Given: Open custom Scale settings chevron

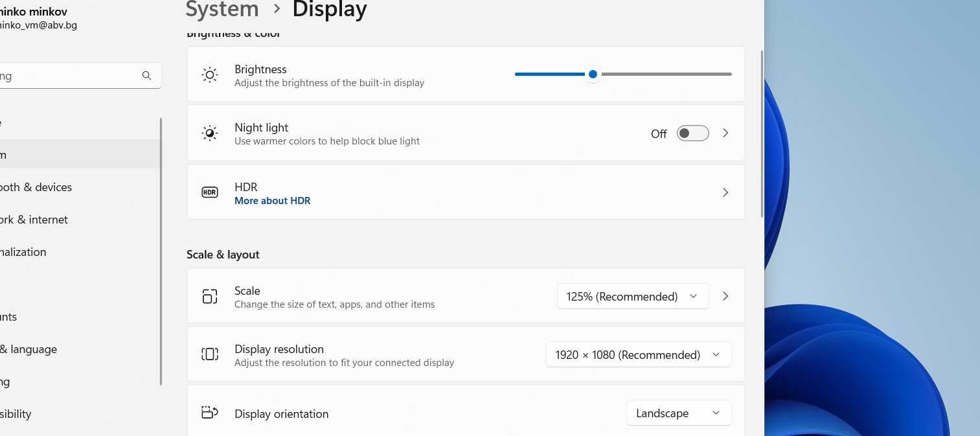Looking at the screenshot, I should pos(725,296).
